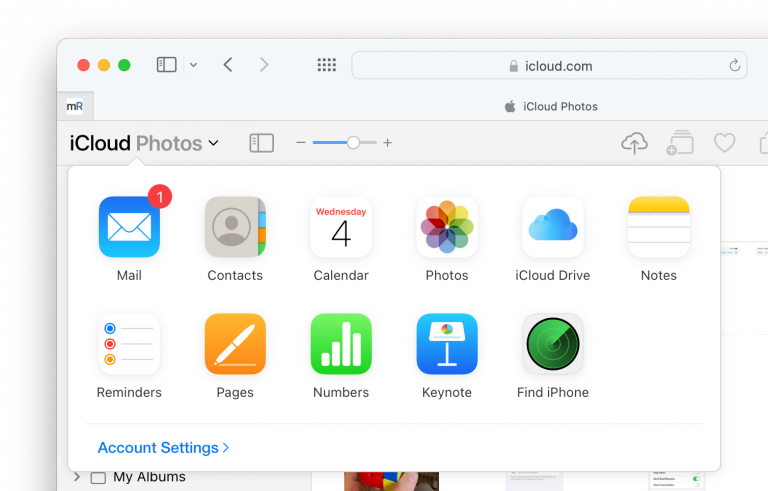Click the favorite heart icon
The image size is (768, 491).
pos(724,143)
